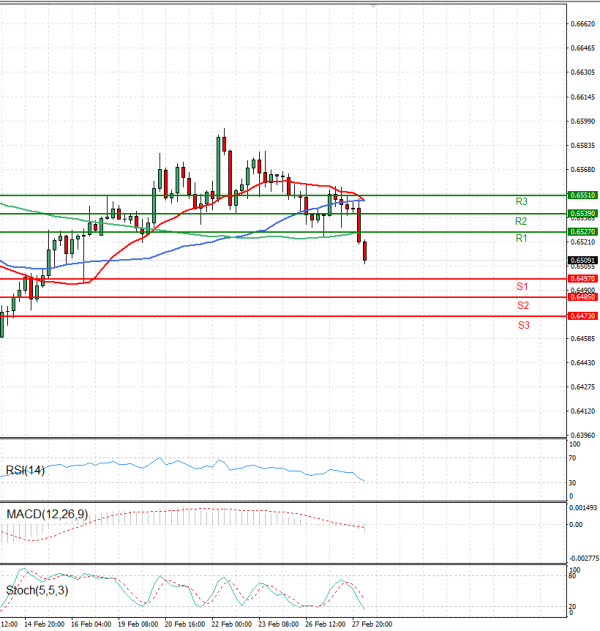600x631 pixels.
Task: Click the chart shift triangle marker at top
Action: [374, 6]
